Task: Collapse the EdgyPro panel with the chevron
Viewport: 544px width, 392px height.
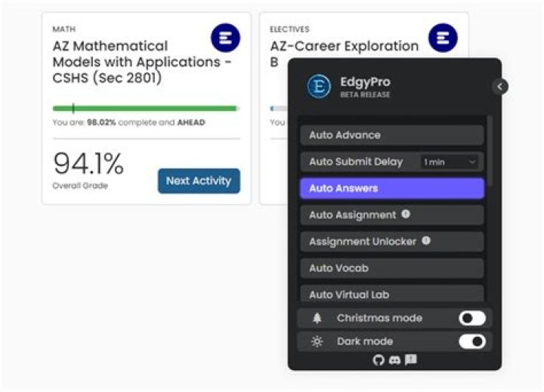Action: click(499, 86)
